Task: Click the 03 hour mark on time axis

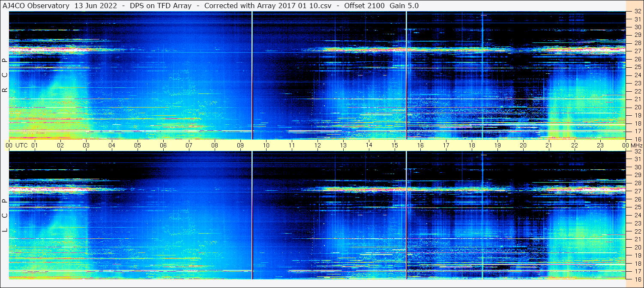Action: 86,145
